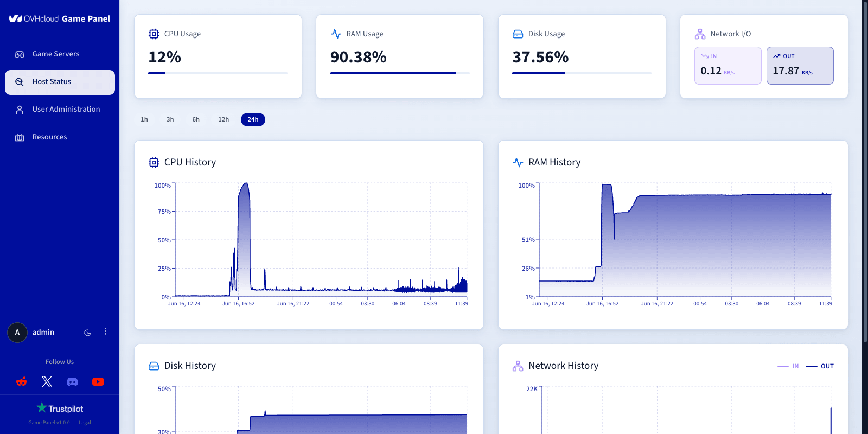Open the Reddit social link
Screen dimensions: 868x434
(22, 382)
